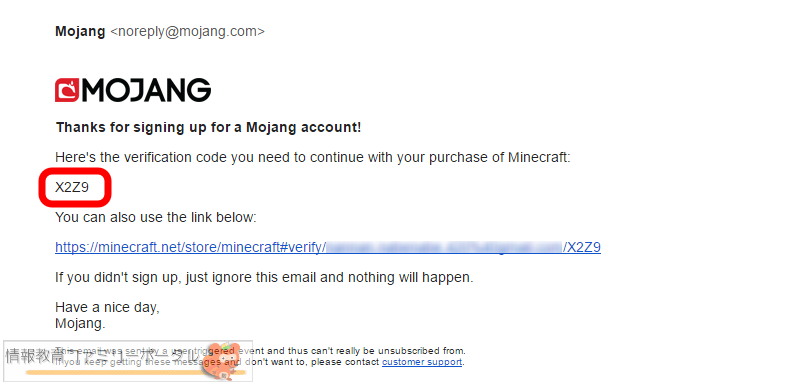The height and width of the screenshot is (385, 806).
Task: Open the customer support link
Action: click(422, 362)
